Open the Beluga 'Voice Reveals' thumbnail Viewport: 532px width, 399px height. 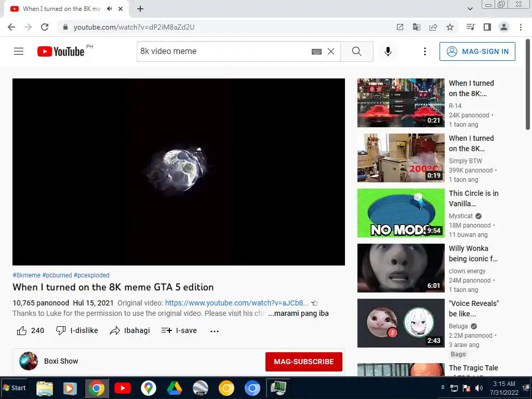[401, 323]
